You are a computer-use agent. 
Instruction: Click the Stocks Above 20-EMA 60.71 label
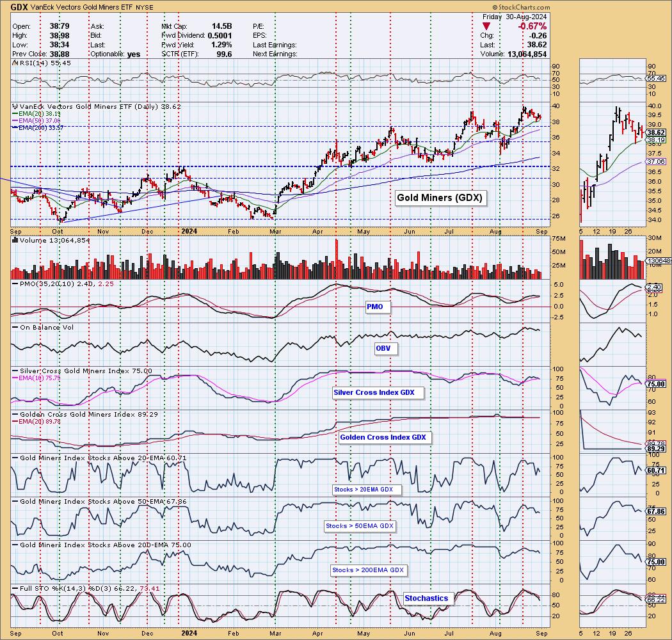pos(99,458)
